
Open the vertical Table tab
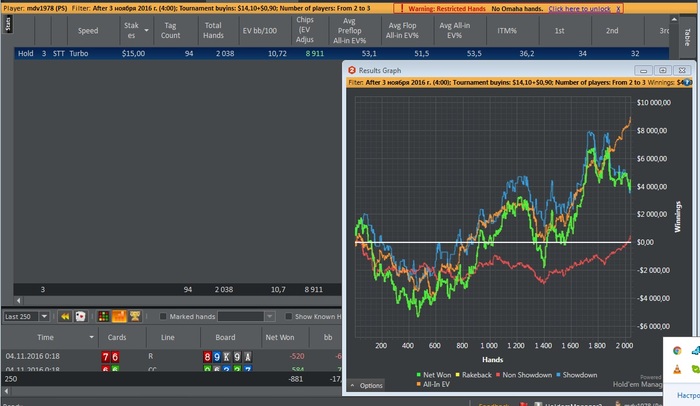(687, 37)
